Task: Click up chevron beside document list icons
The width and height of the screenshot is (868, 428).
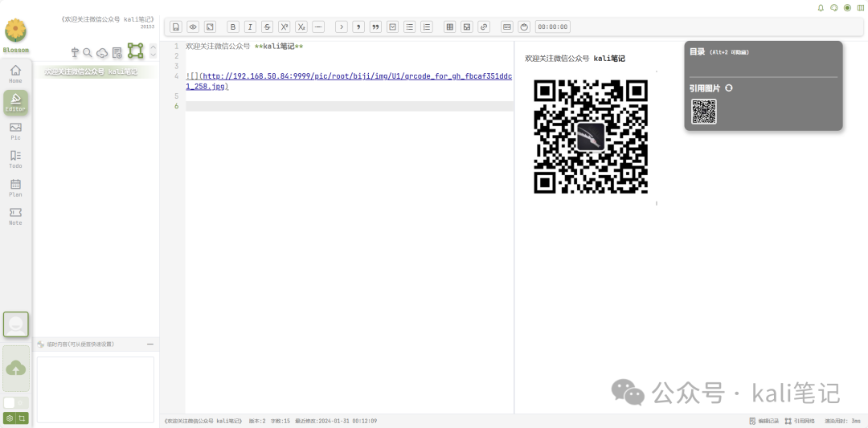Action: (x=154, y=47)
